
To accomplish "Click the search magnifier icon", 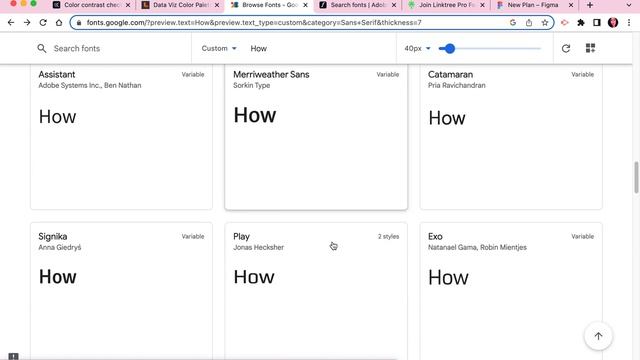I will (42, 49).
